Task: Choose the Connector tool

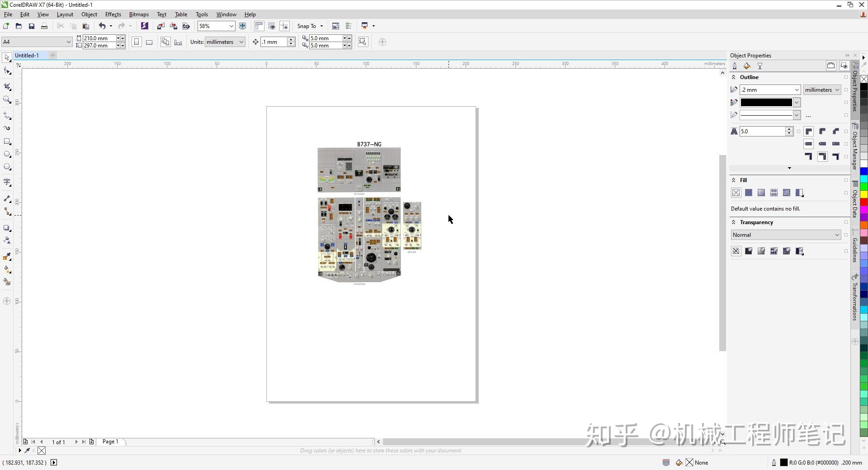Action: click(7, 211)
